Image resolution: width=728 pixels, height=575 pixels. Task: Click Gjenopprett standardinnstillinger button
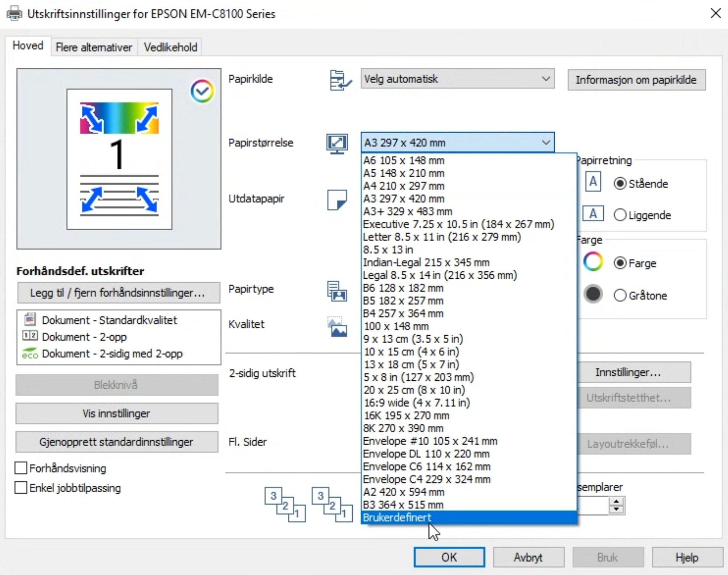pos(116,442)
